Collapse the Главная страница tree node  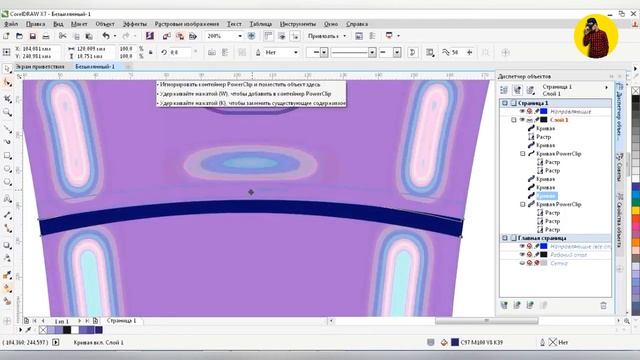[x=505, y=238]
